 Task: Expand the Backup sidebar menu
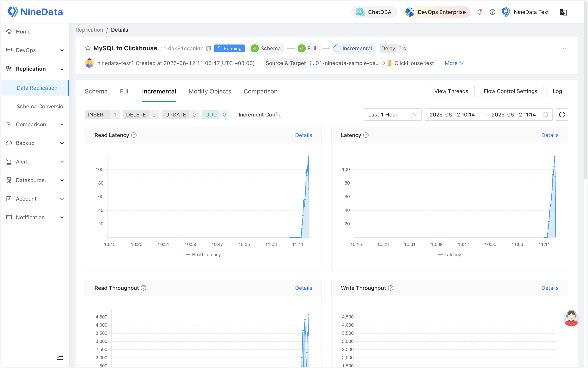tap(35, 143)
